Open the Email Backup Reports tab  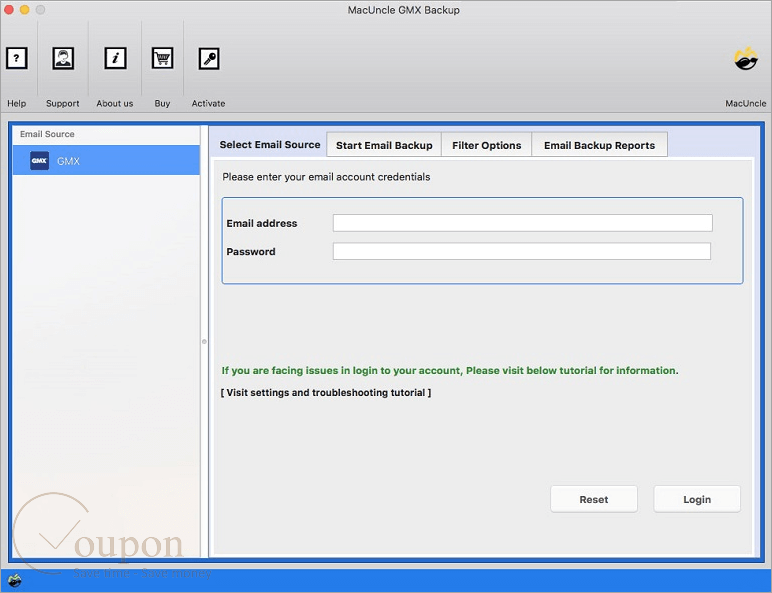599,145
